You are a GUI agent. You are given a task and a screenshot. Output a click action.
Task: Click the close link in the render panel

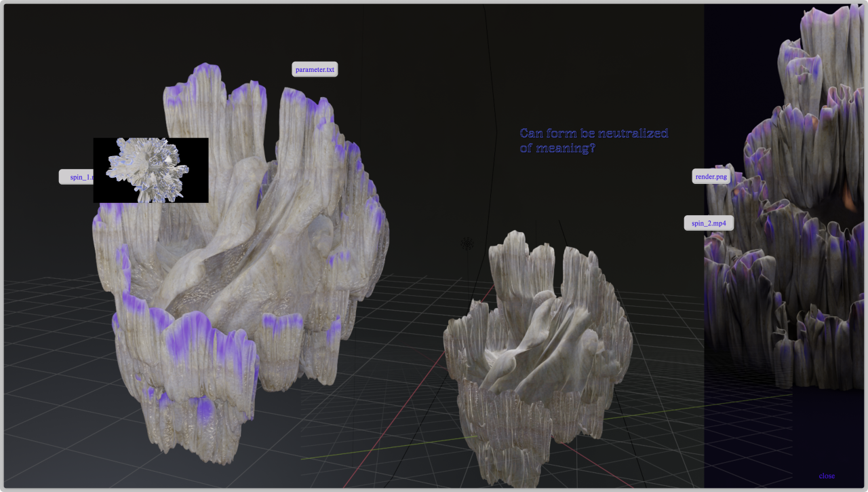827,476
